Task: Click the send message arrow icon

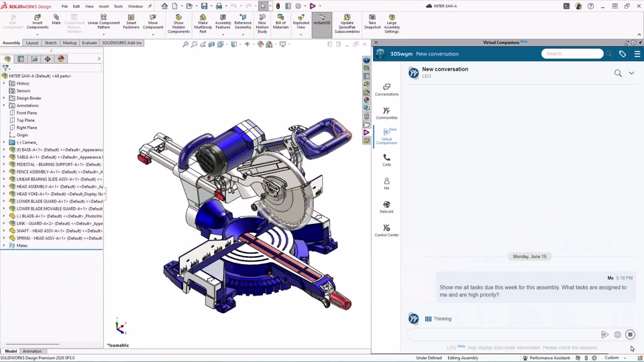Action: tap(604, 335)
